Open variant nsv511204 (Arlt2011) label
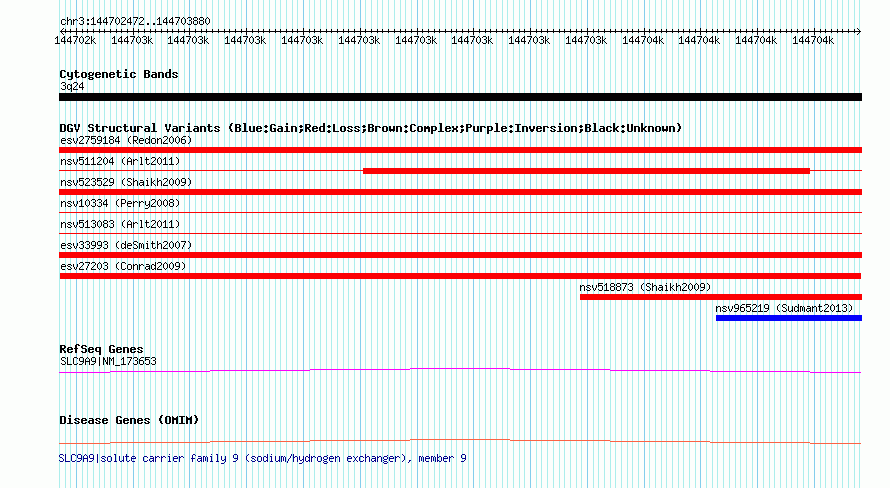The width and height of the screenshot is (890, 488). pyautogui.click(x=120, y=161)
